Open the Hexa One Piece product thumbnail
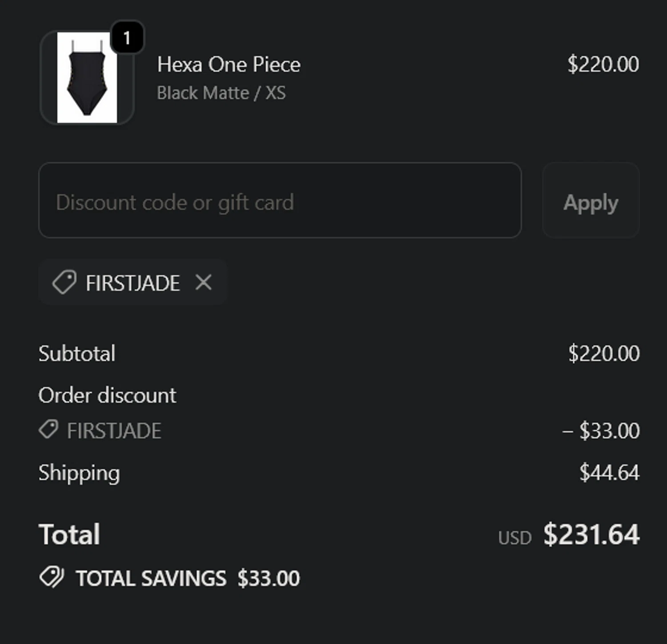 pos(87,78)
